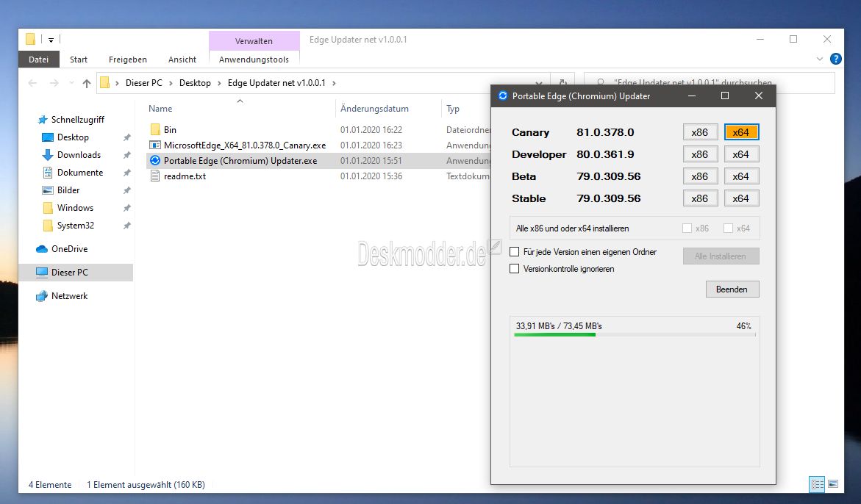Click the Downloads arrow icon

coord(48,155)
